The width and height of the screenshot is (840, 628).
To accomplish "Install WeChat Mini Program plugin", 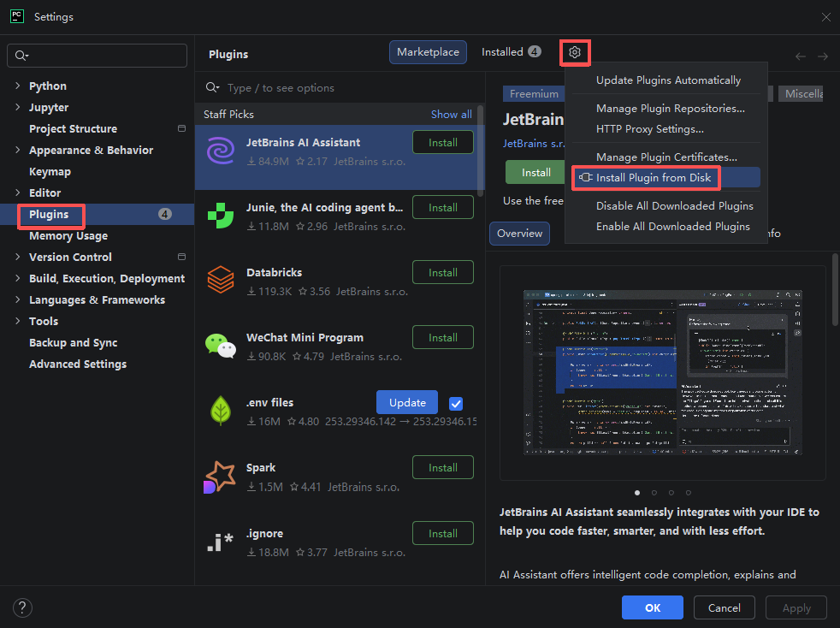I will click(443, 338).
